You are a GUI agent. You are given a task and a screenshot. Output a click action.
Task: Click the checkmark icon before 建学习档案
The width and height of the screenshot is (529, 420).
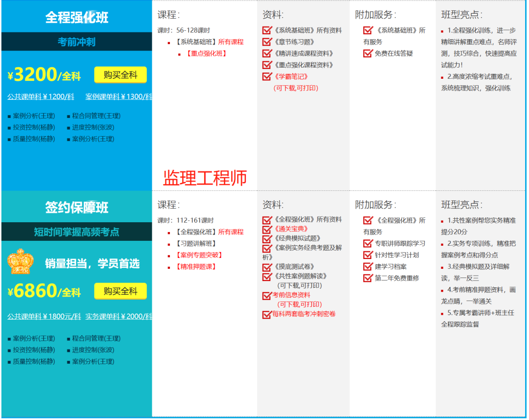(366, 267)
